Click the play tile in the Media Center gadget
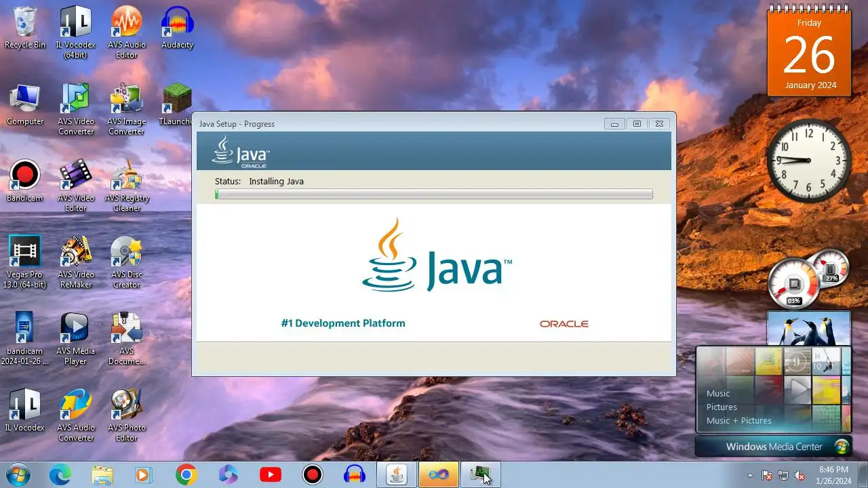868x488 pixels. tap(797, 389)
